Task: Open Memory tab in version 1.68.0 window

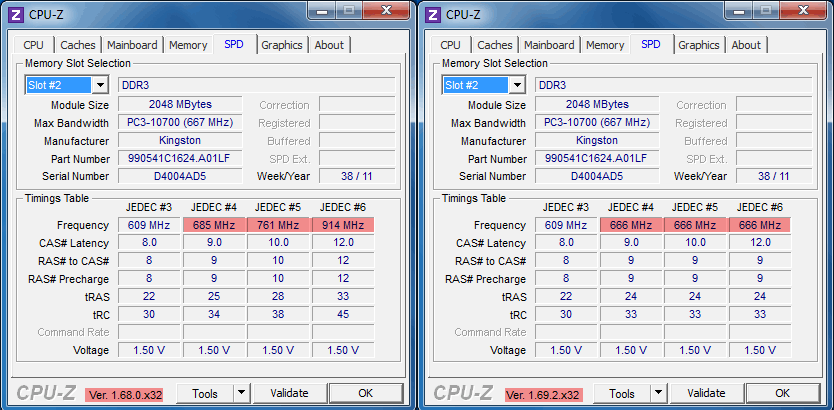Action: pos(188,45)
